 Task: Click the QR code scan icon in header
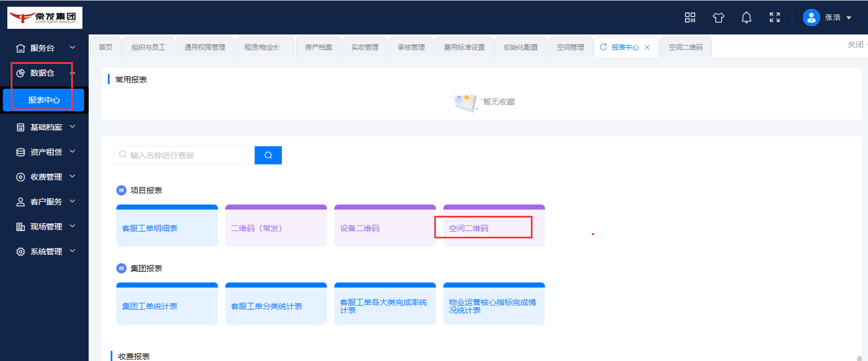690,18
